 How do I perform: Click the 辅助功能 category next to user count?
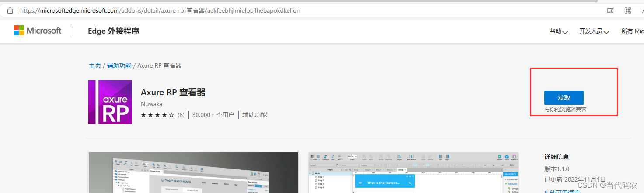254,115
